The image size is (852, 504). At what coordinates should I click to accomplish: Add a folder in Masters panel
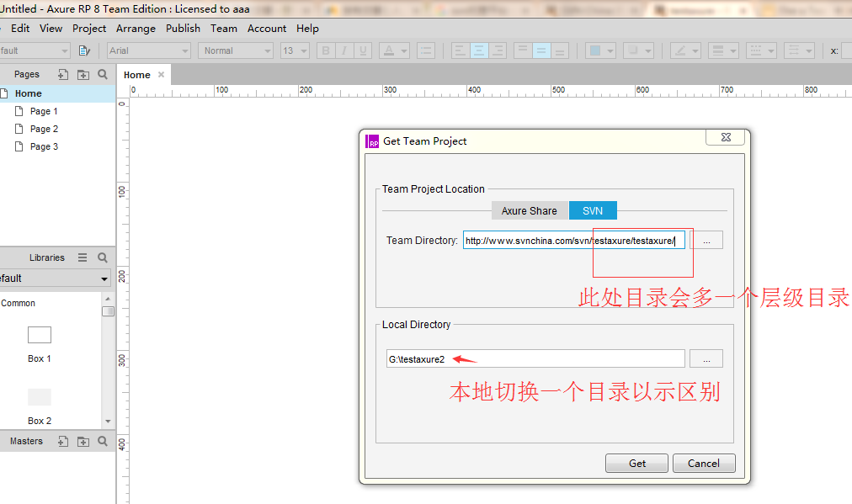(x=83, y=441)
